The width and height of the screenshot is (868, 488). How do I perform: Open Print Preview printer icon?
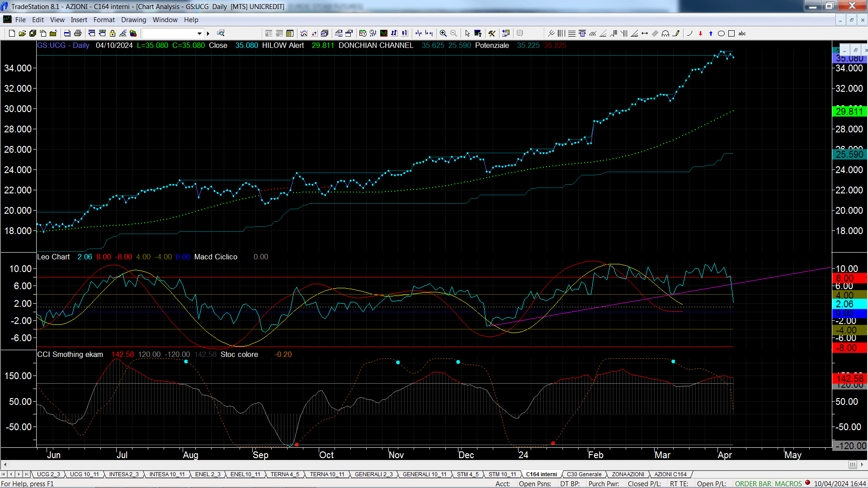78,33
